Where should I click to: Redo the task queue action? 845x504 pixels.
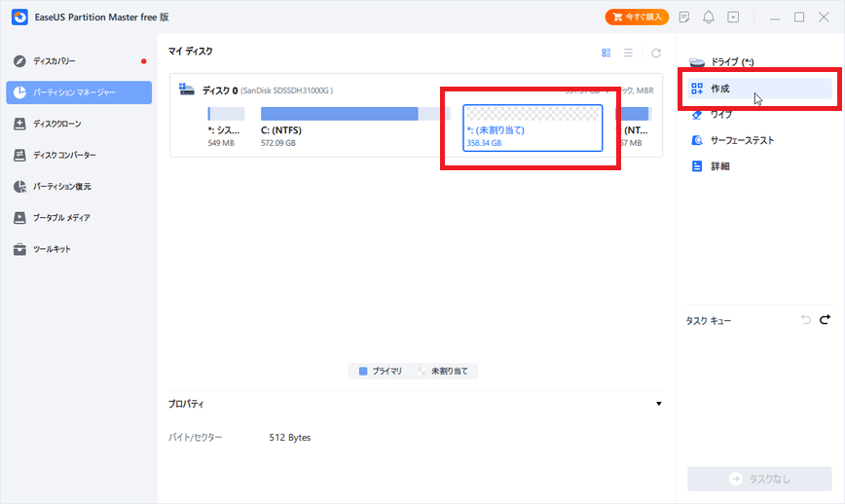pyautogui.click(x=825, y=319)
